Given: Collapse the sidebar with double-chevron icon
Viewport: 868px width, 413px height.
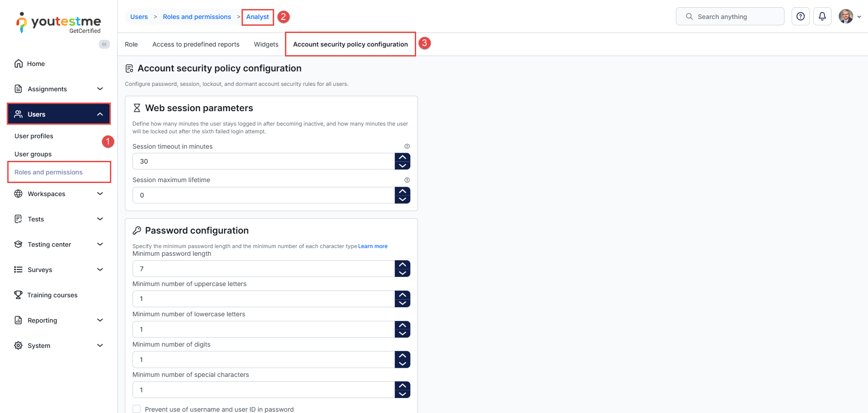Looking at the screenshot, I should pos(104,44).
